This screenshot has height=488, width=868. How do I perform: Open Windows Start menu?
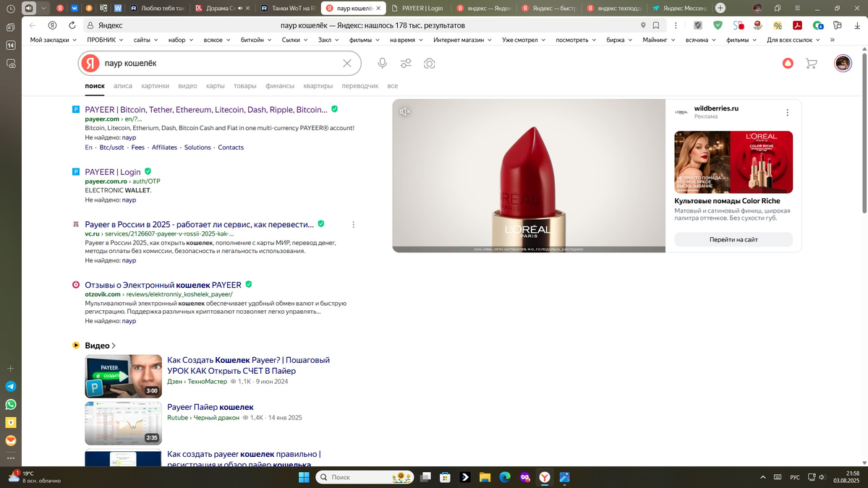303,477
